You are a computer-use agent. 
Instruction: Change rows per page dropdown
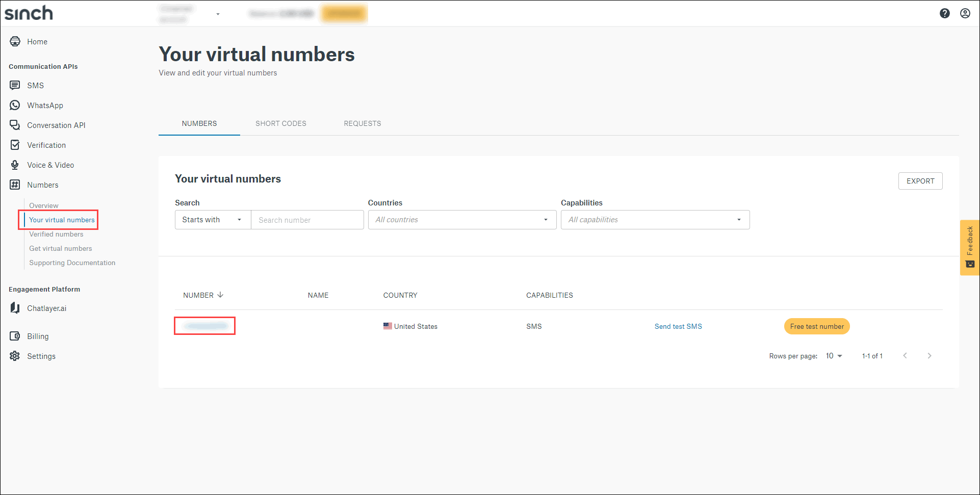[833, 356]
